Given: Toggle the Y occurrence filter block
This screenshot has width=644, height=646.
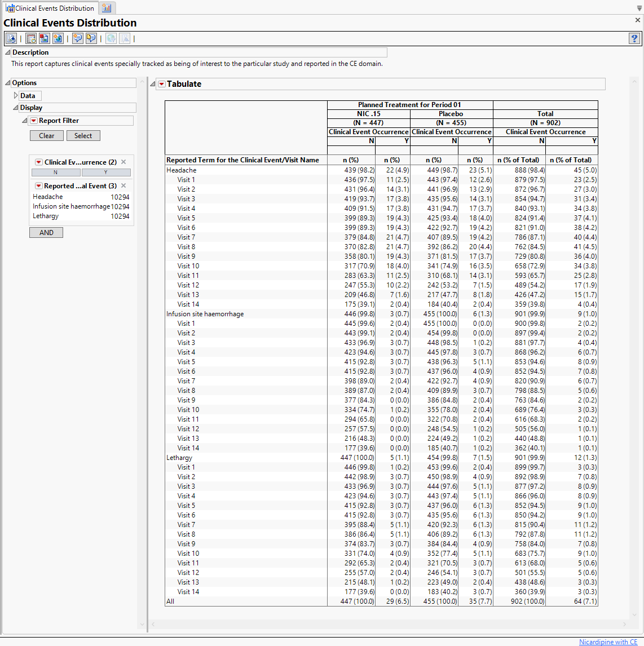Looking at the screenshot, I should point(106,172).
